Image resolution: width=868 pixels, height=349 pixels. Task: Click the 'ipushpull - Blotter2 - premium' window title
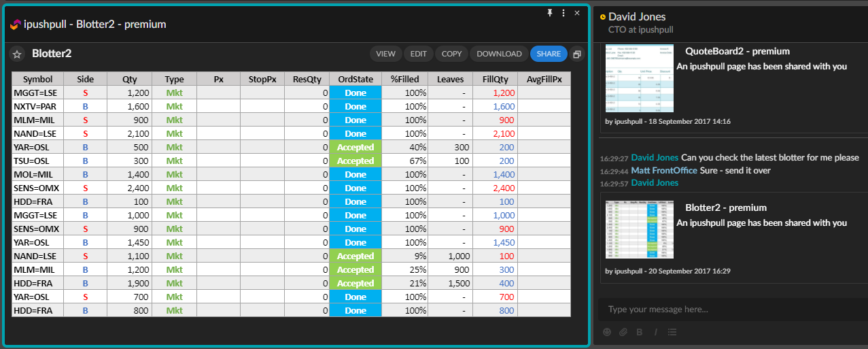pos(95,24)
